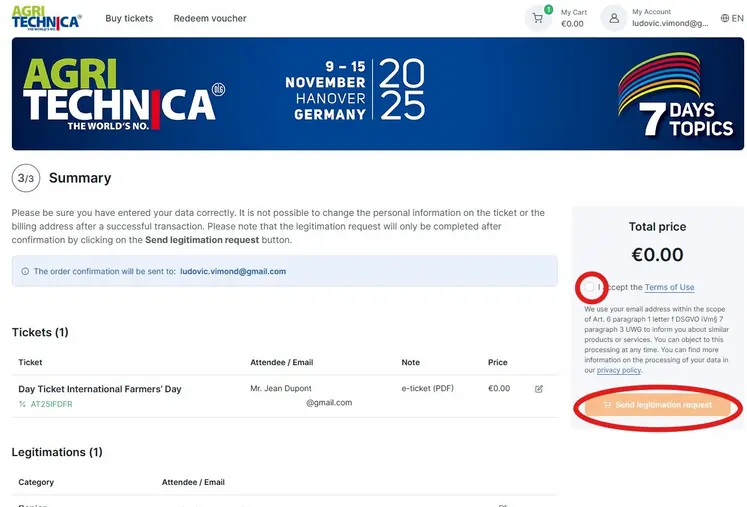Click the AgriTechnica logo in header

pos(48,18)
